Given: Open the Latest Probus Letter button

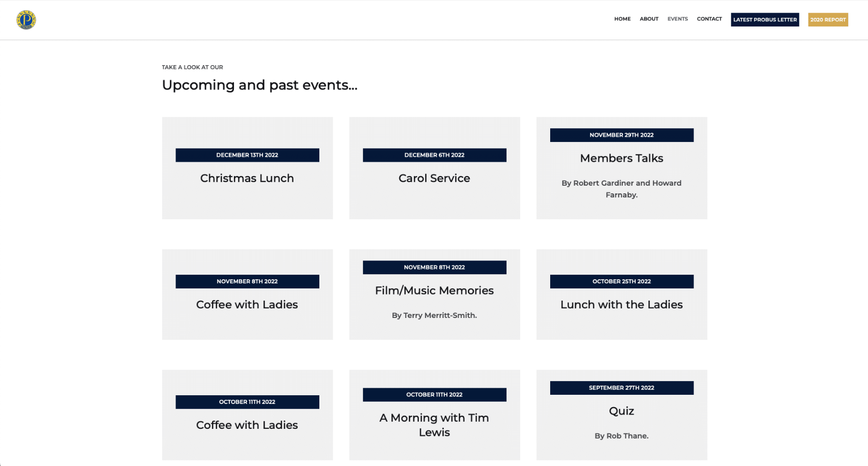Looking at the screenshot, I should pyautogui.click(x=765, y=20).
